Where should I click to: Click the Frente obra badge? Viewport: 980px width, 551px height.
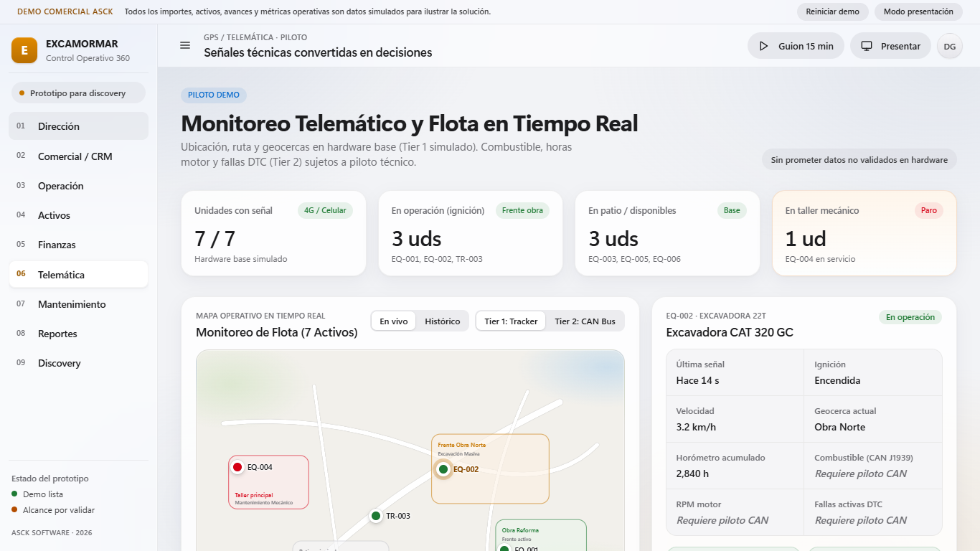pos(522,210)
